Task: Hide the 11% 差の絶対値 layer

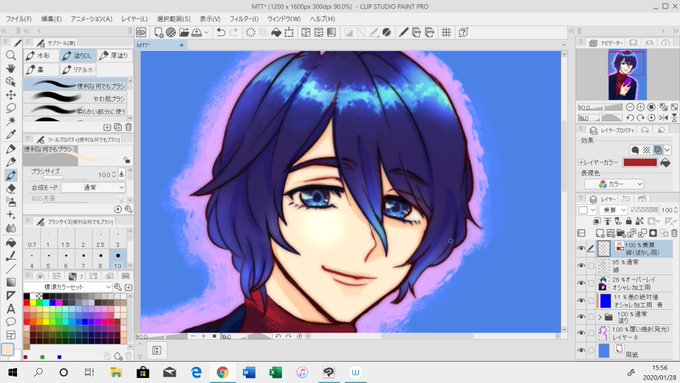Action: click(x=581, y=300)
